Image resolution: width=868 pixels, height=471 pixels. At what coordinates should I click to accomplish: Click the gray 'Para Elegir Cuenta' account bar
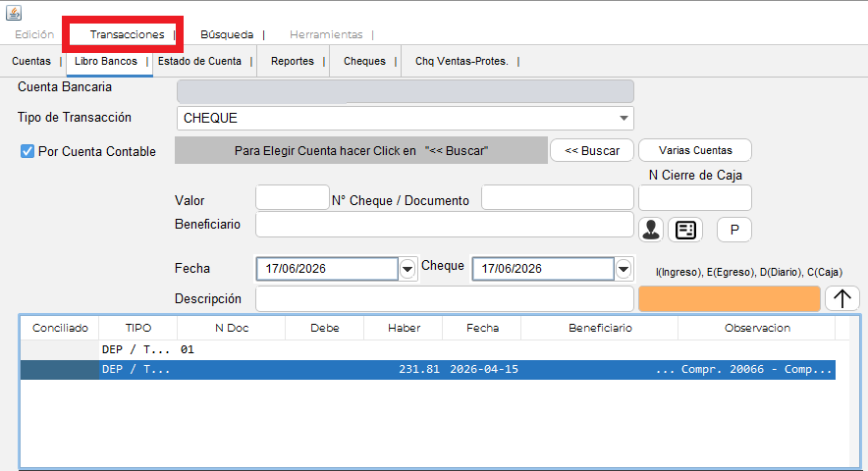[361, 150]
